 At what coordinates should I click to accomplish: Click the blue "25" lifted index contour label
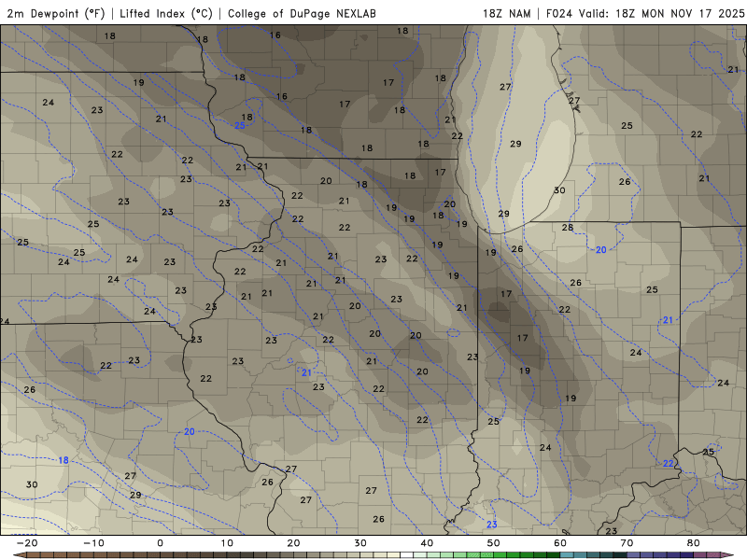click(x=240, y=125)
